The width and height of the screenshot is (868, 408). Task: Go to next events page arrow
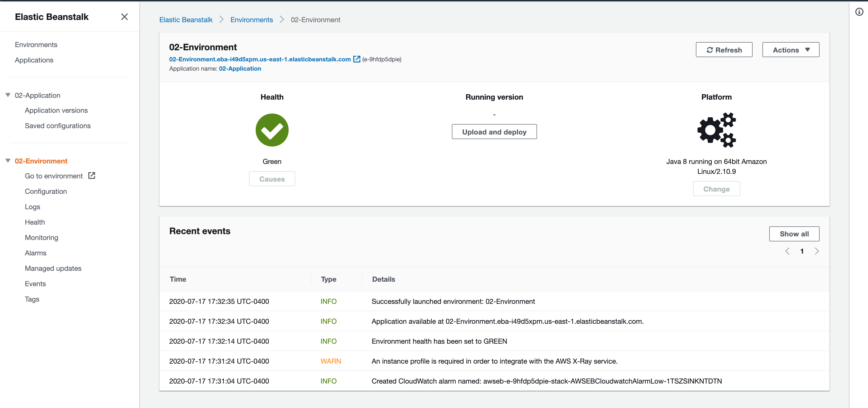click(x=817, y=251)
